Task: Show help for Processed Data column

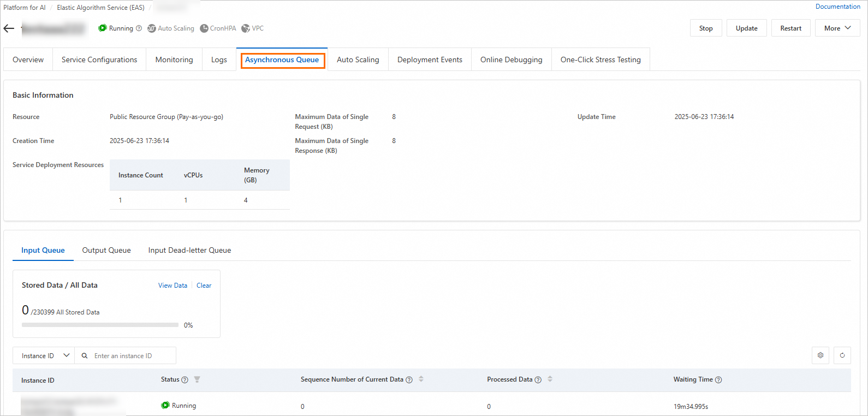Action: 538,380
